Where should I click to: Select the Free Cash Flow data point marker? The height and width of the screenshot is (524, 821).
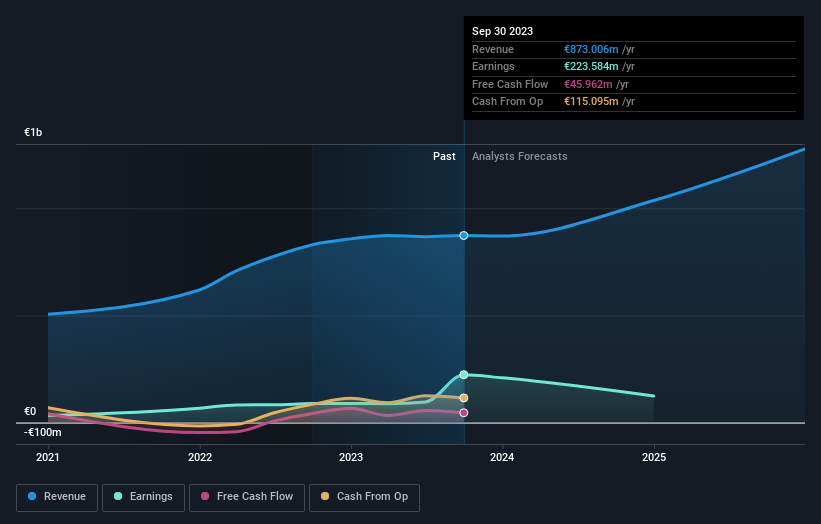(x=464, y=412)
